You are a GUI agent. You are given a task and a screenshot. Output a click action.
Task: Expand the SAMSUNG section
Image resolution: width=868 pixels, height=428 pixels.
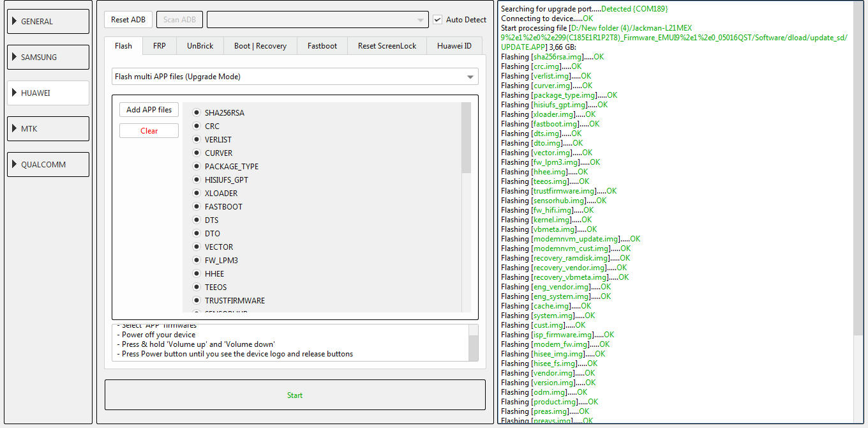pos(48,57)
